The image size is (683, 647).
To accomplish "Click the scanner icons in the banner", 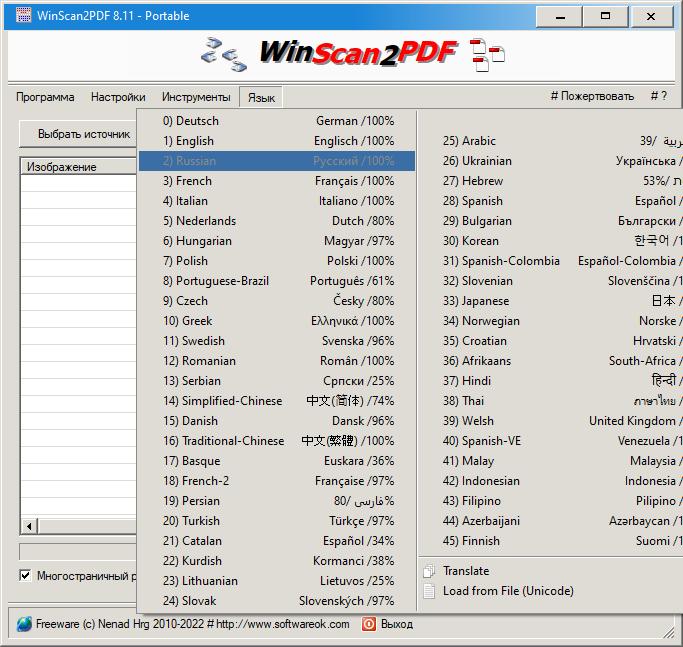I will coord(224,54).
